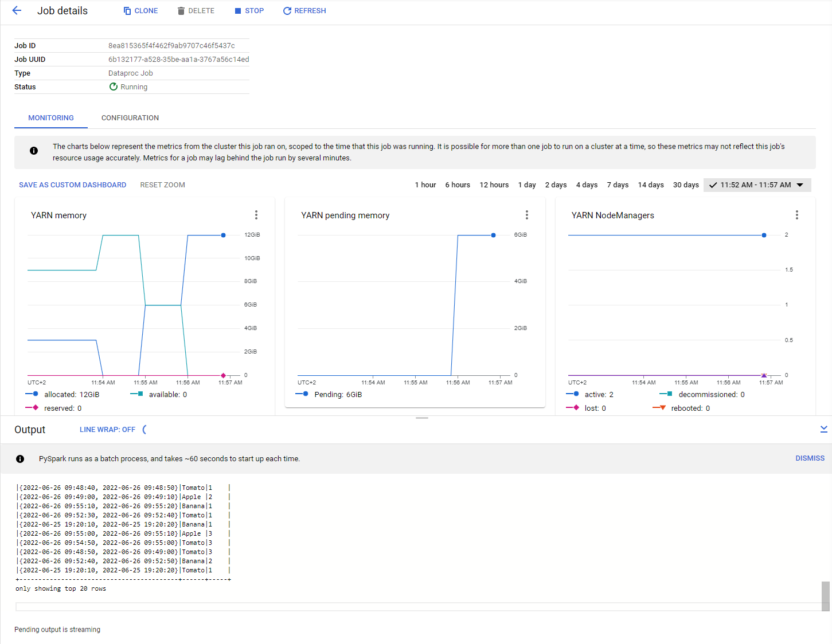
Task: Toggle the decommissioned NodeManagers legend
Action: tap(702, 394)
